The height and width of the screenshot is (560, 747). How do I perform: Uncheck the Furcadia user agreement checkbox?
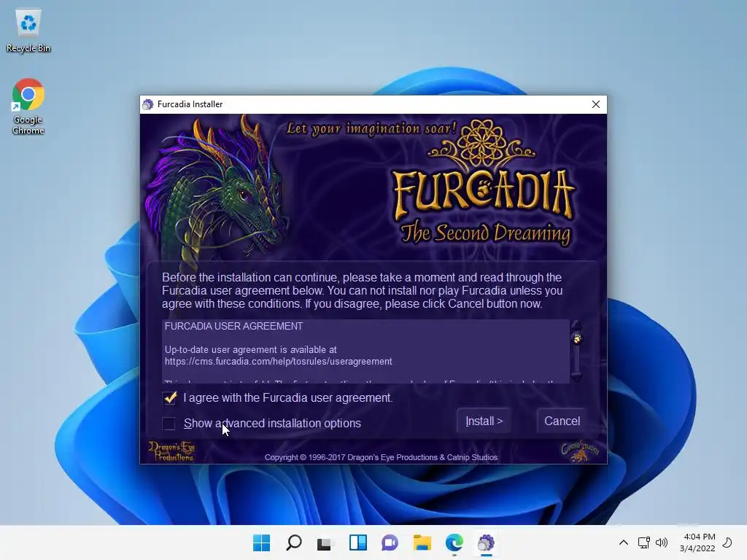click(169, 398)
